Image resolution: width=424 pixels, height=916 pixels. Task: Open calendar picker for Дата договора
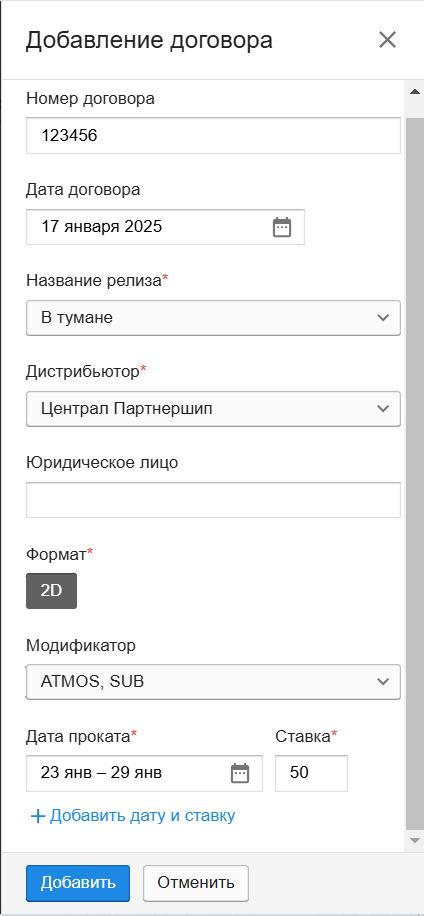(282, 227)
